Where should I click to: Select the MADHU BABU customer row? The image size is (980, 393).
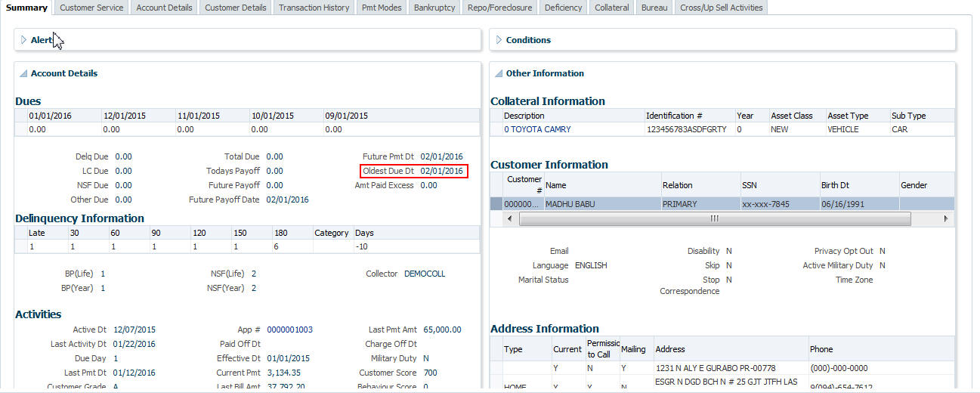722,204
